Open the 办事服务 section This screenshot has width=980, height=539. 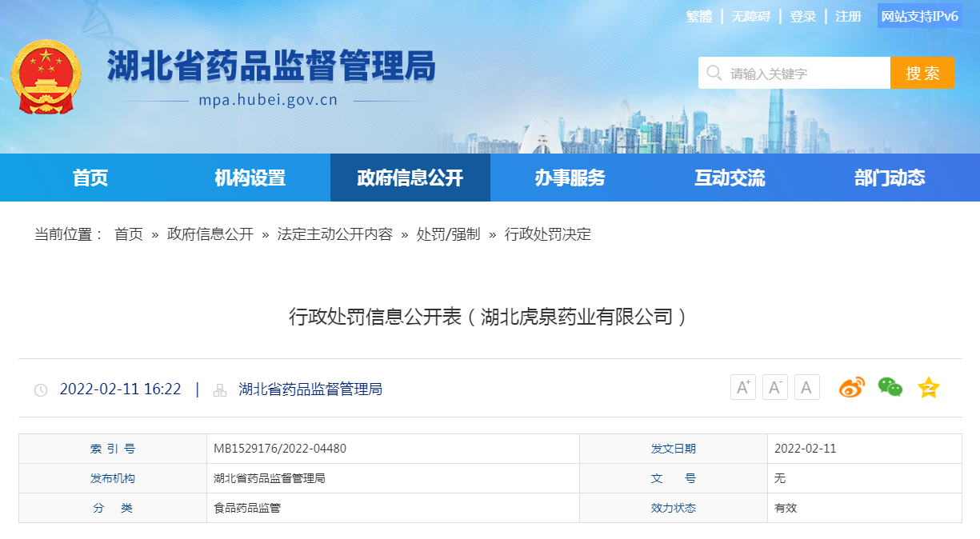tap(570, 178)
